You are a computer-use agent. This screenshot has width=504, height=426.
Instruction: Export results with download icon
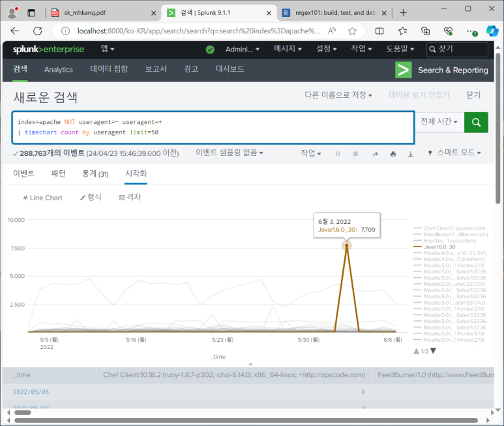click(411, 154)
